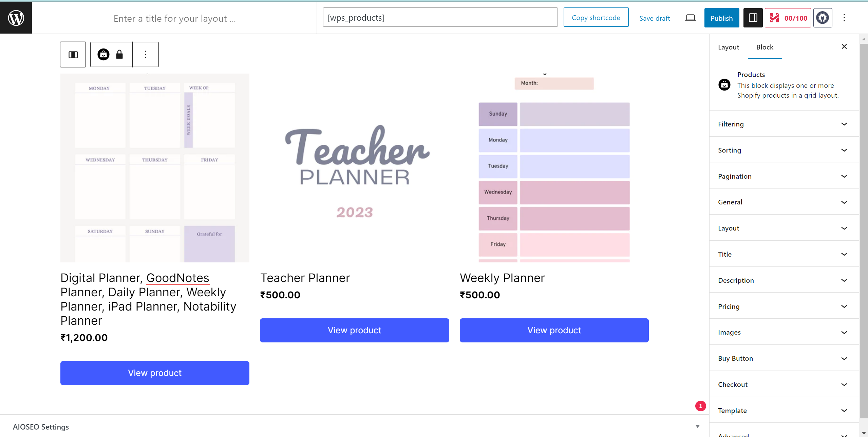Switch to the Block tab in panel
The width and height of the screenshot is (868, 437).
click(764, 47)
